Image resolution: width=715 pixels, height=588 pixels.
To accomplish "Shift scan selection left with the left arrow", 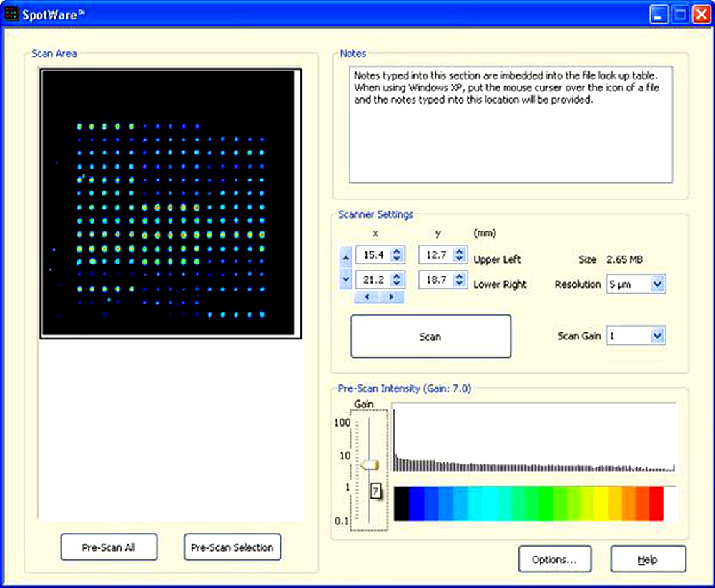I will coord(367,297).
